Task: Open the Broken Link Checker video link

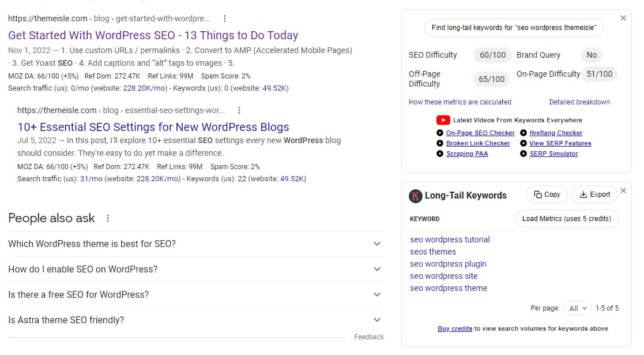Action: [x=478, y=143]
